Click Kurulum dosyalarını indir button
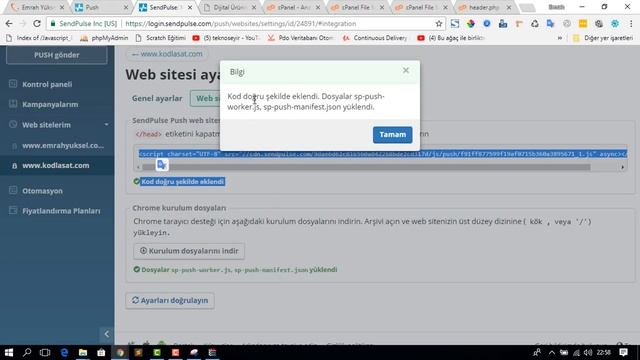The height and width of the screenshot is (360, 640). tap(189, 251)
